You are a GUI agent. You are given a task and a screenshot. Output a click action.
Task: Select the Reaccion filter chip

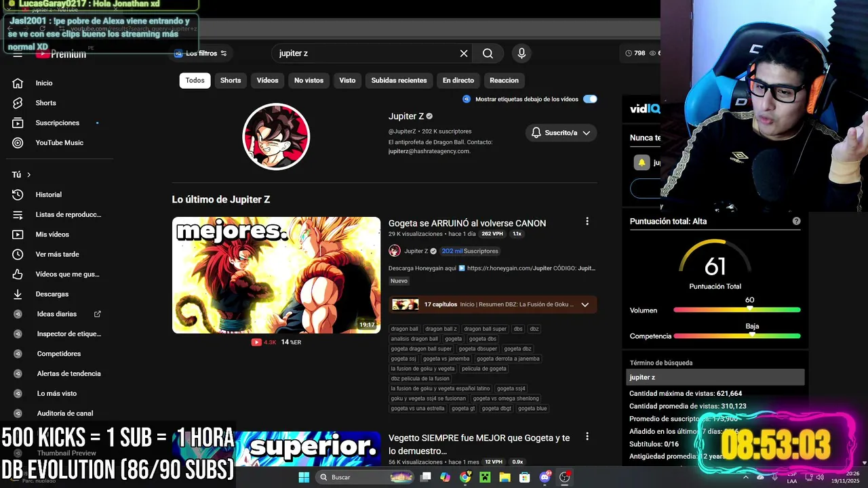coord(504,81)
